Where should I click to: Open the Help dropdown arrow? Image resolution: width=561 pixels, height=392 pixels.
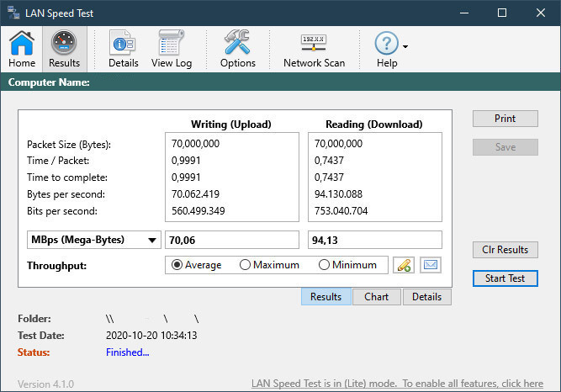coord(405,46)
